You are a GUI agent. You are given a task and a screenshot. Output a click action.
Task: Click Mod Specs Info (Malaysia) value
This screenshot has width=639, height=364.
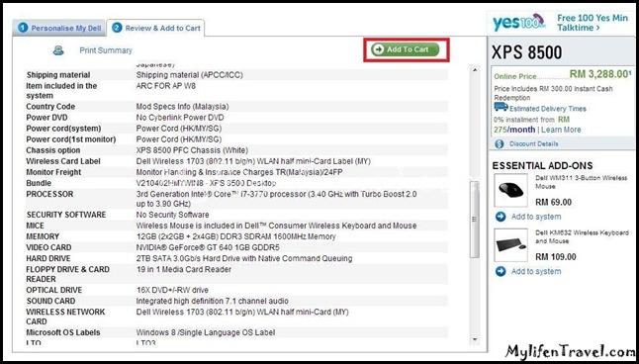click(x=182, y=107)
